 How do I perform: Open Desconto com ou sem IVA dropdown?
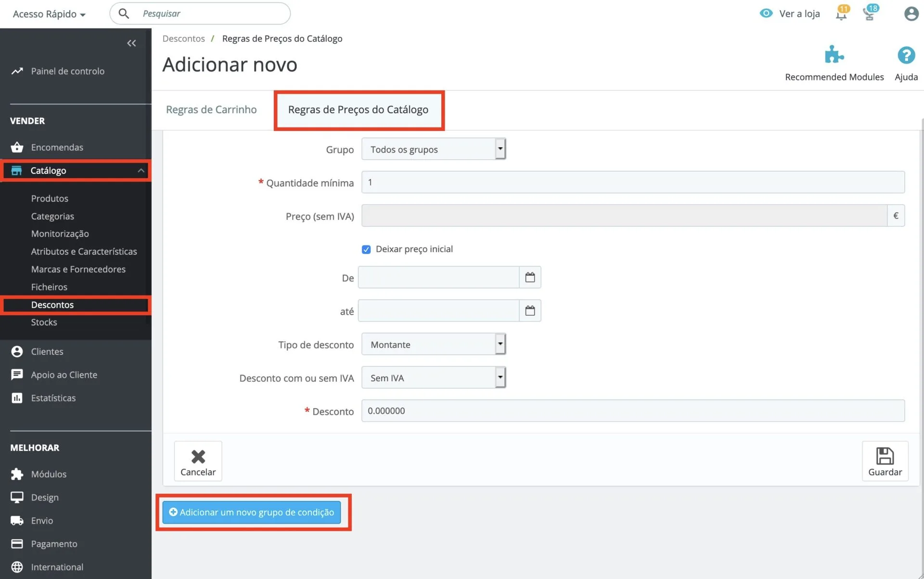tap(433, 378)
